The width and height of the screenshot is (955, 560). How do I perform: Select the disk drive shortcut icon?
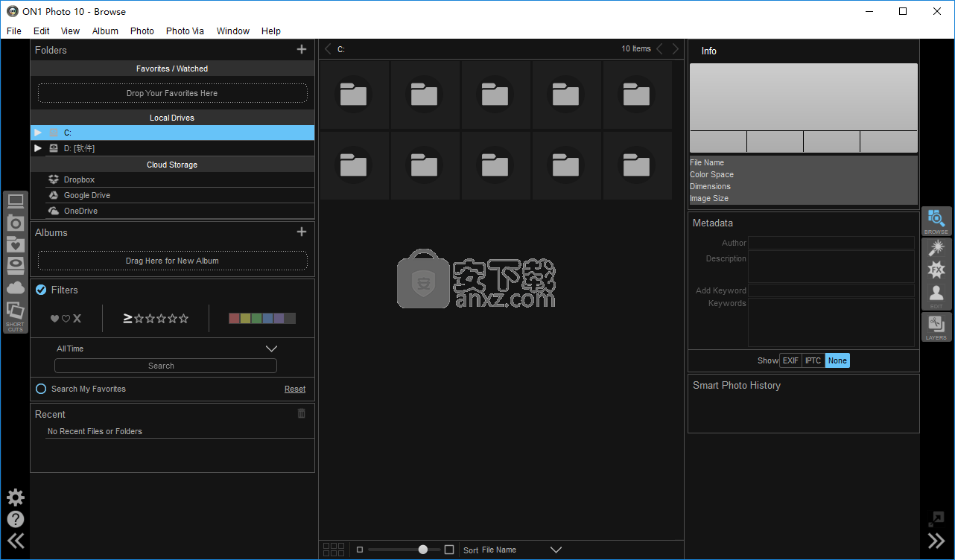16,264
